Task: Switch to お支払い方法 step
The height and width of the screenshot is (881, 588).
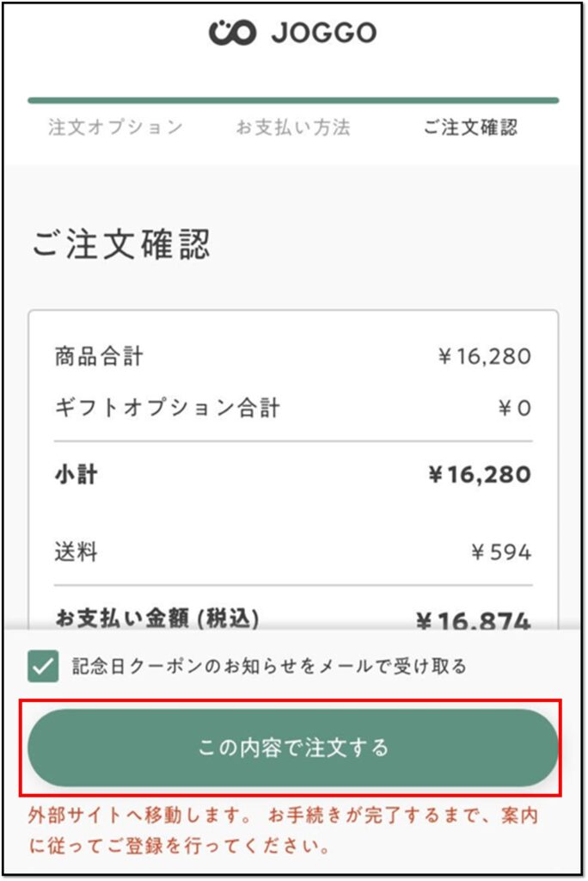Action: (293, 127)
